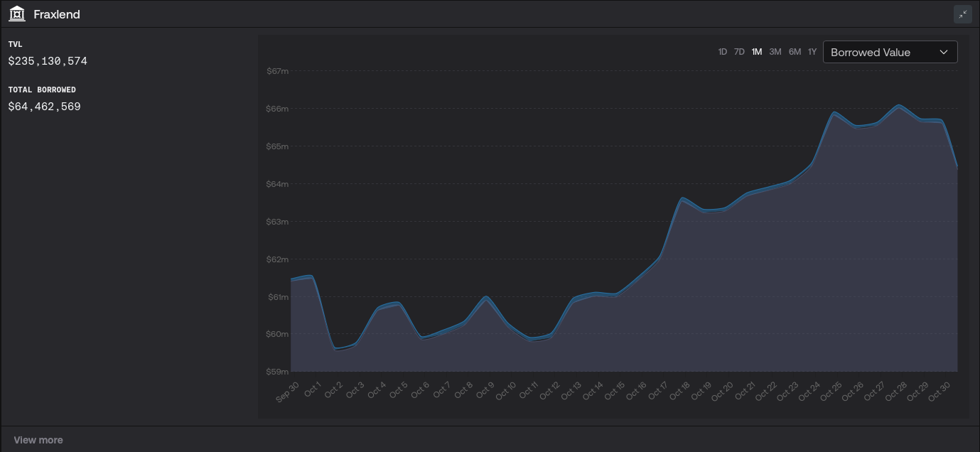Collapse the panel using the shrink arrows icon
This screenshot has width=980, height=452.
tap(963, 14)
